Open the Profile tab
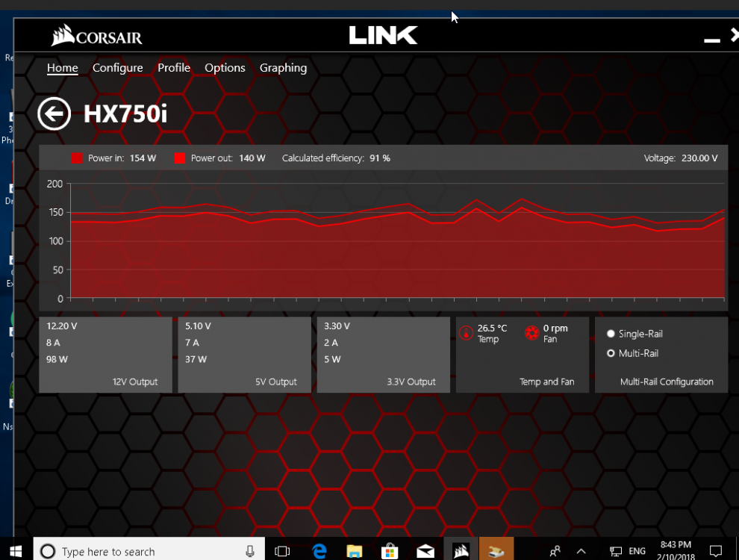This screenshot has height=560, width=739. click(x=173, y=68)
